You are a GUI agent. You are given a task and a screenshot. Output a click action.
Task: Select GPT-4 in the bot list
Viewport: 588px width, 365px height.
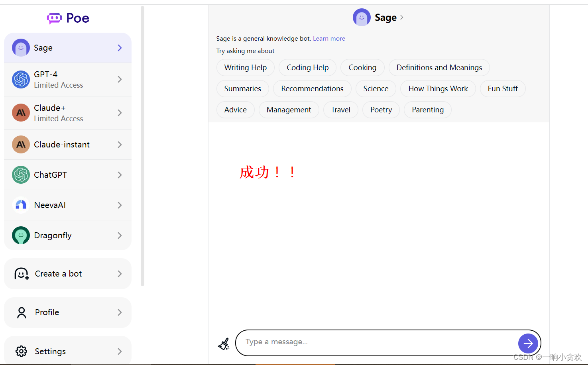coord(68,79)
